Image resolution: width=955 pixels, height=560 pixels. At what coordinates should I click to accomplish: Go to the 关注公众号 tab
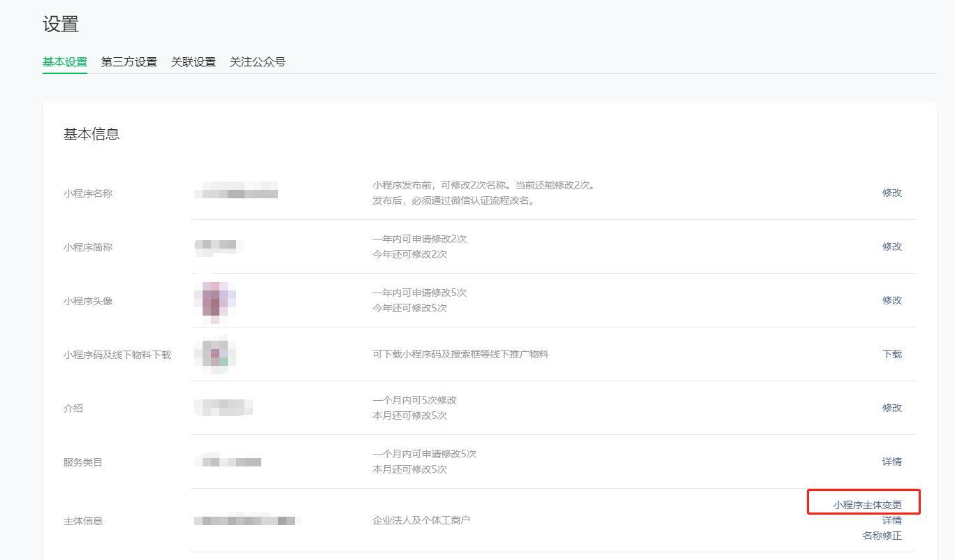(258, 61)
